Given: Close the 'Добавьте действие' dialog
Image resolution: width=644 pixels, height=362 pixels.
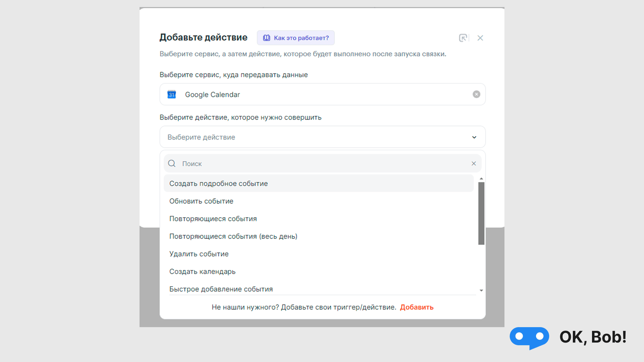Looking at the screenshot, I should pyautogui.click(x=480, y=37).
